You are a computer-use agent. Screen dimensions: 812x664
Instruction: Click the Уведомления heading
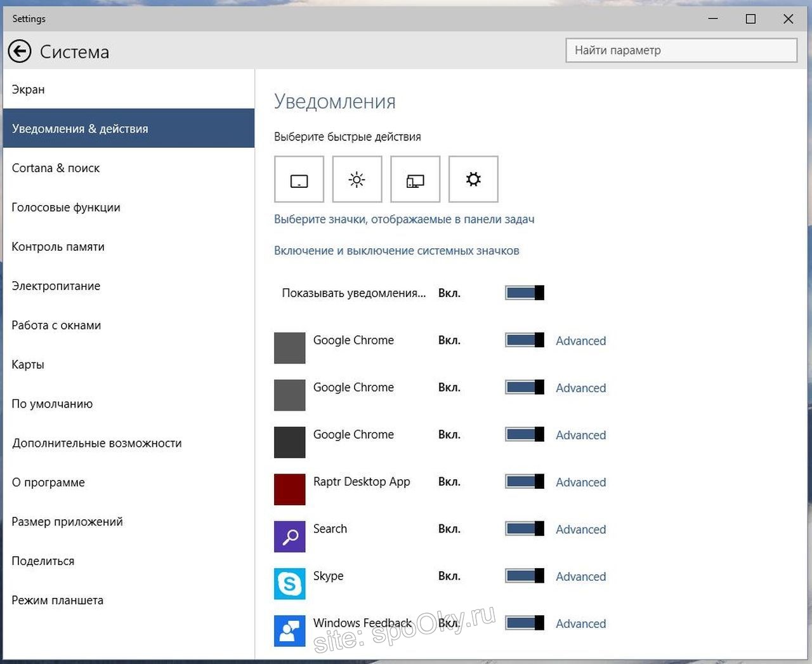pyautogui.click(x=335, y=102)
